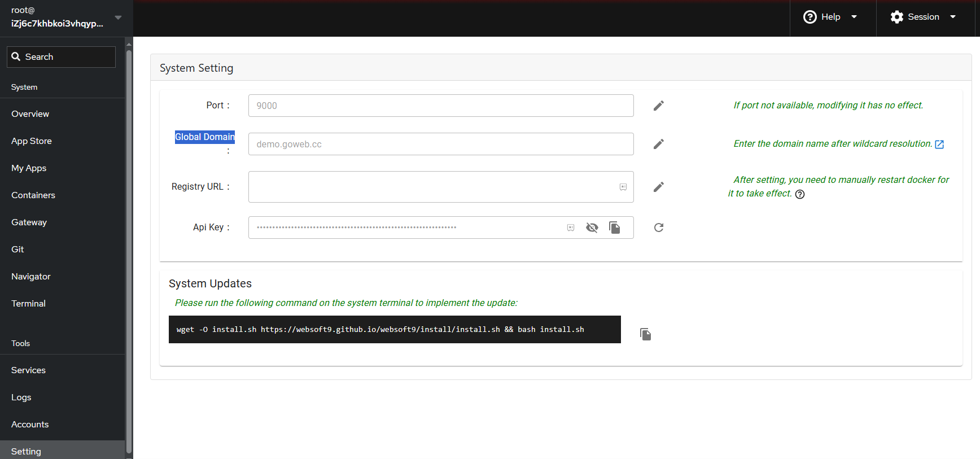Copy the Api Key to clipboard

point(614,228)
